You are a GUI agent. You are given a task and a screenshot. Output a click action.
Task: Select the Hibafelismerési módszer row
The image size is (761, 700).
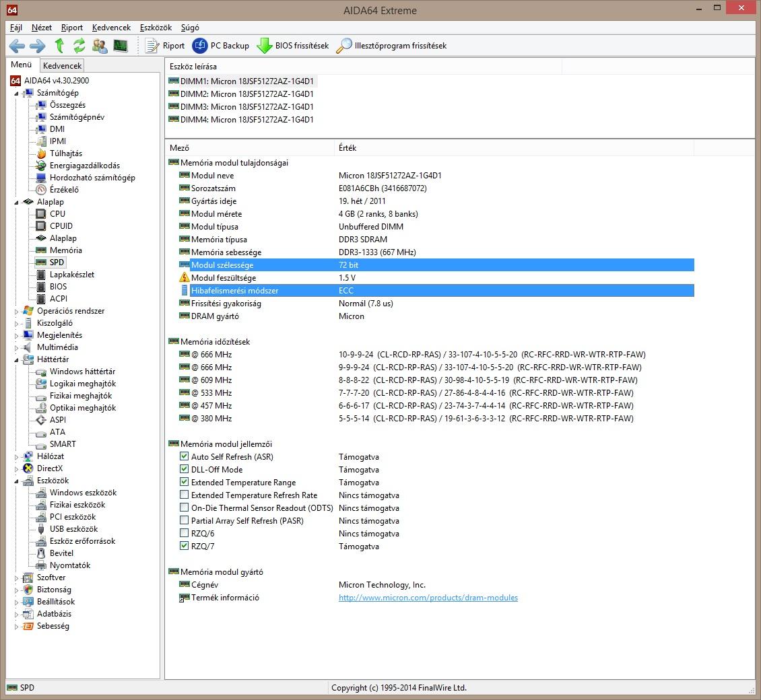[x=436, y=291]
